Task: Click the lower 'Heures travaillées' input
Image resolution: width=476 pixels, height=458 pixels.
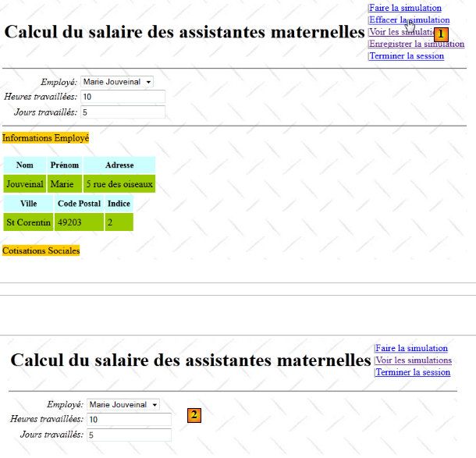Action: [129, 420]
